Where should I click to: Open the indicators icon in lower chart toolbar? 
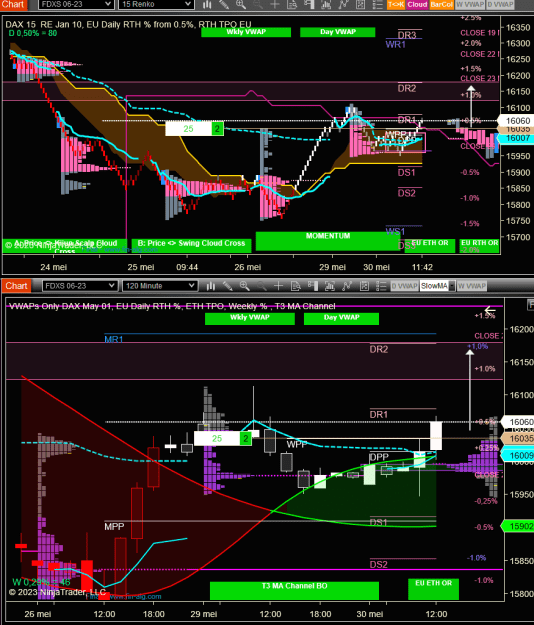tap(330, 286)
